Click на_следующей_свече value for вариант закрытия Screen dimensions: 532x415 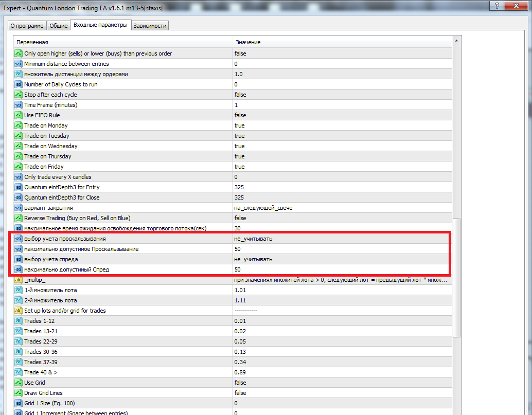(x=263, y=208)
